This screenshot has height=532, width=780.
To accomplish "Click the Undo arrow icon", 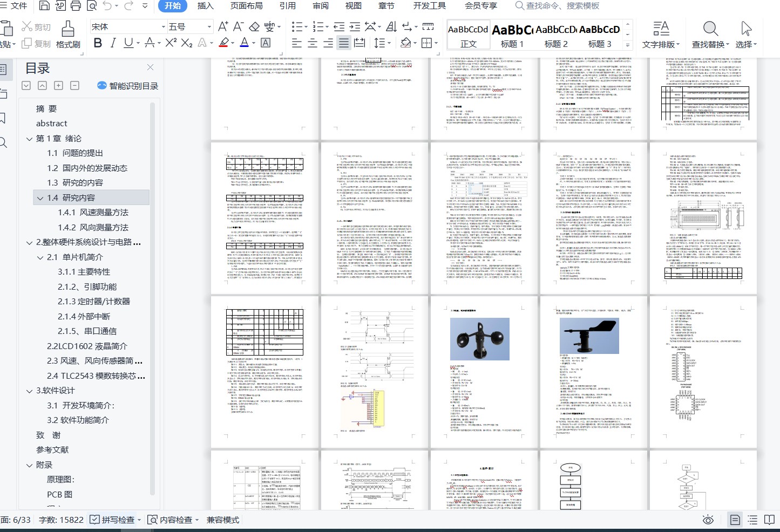I will tap(108, 6).
